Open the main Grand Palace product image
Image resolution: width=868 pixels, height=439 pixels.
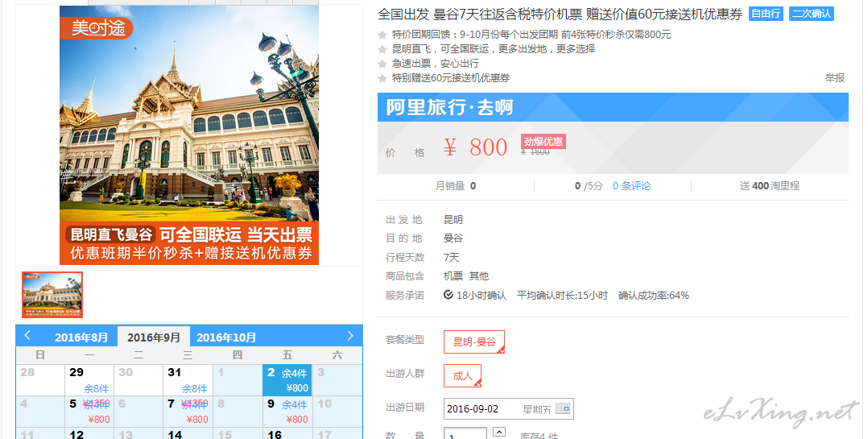pos(189,135)
